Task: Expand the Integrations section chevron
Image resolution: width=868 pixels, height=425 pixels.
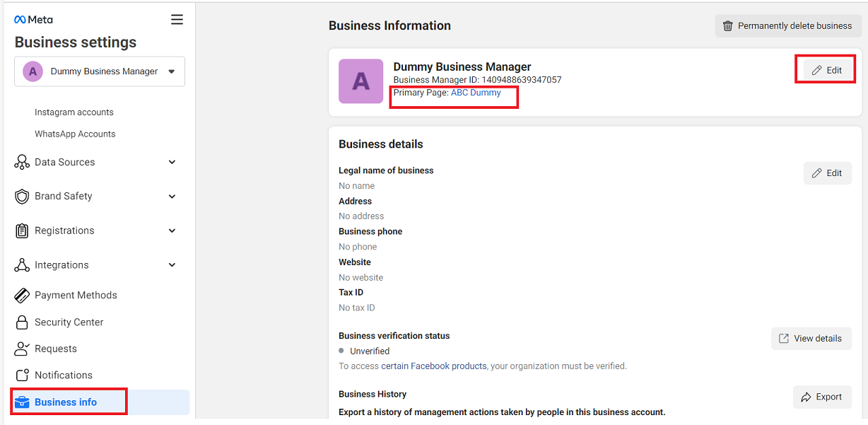Action: pyautogui.click(x=172, y=265)
